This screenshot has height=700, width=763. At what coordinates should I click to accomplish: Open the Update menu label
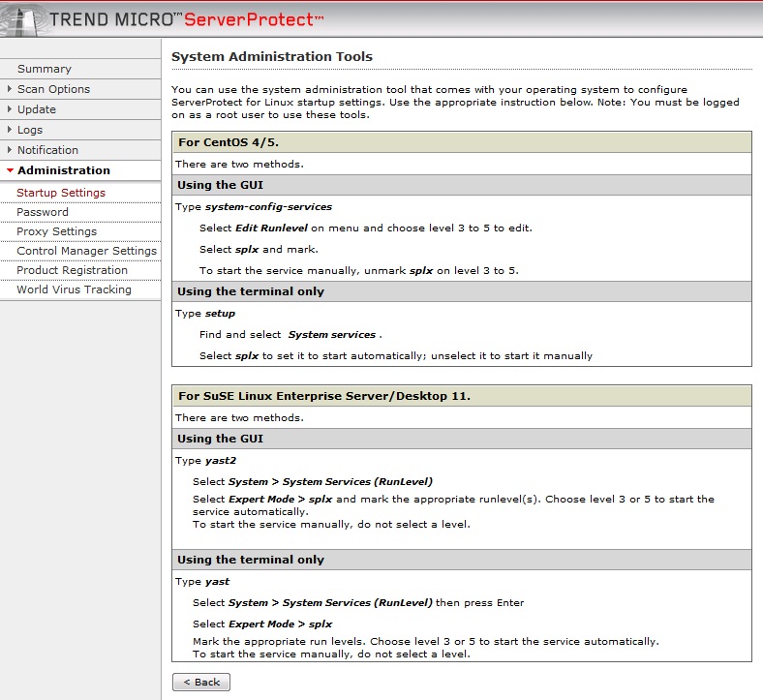(37, 109)
